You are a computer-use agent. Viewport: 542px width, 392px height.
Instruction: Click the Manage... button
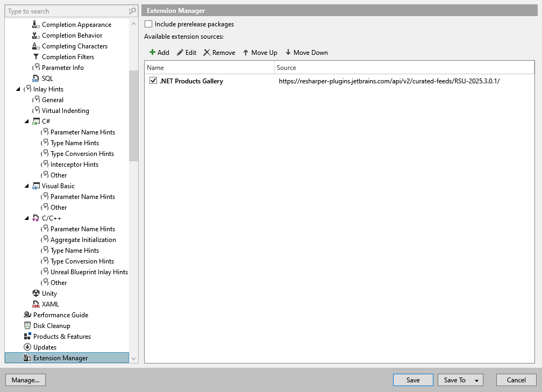coord(25,380)
